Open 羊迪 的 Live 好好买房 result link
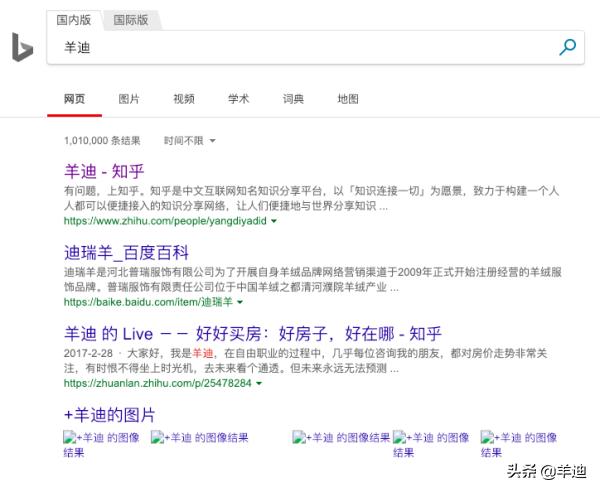 point(253,334)
